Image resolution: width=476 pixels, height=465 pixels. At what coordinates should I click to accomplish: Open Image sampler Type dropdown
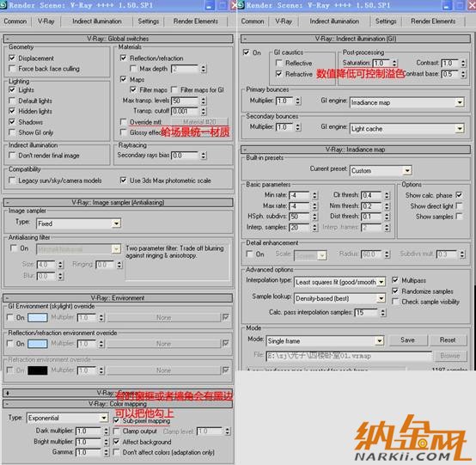point(79,223)
